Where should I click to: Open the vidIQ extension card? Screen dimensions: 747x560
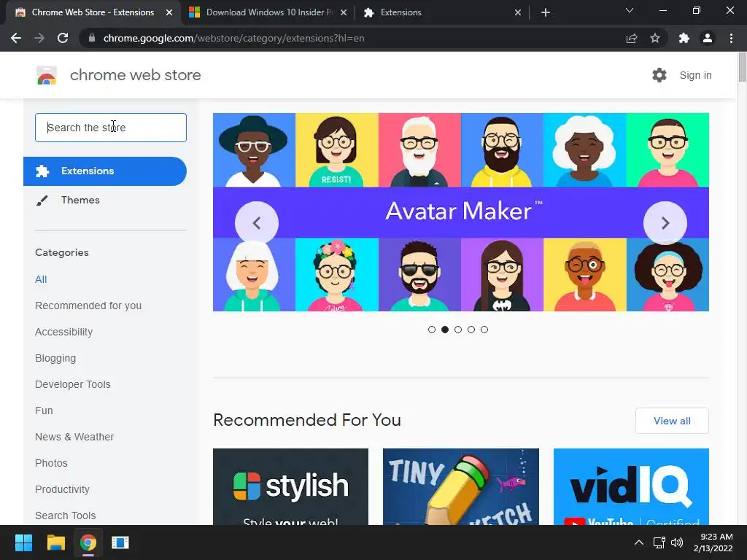click(x=631, y=486)
